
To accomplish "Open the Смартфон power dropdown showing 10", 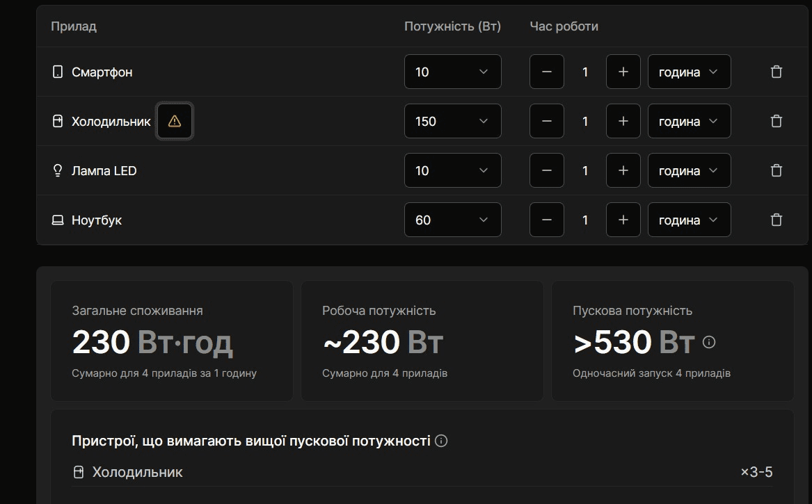I will 452,72.
